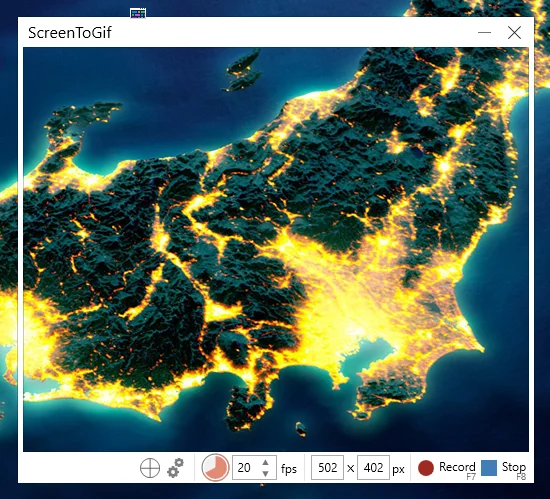550x499 pixels.
Task: Click the red Record circle icon
Action: pyautogui.click(x=426, y=468)
